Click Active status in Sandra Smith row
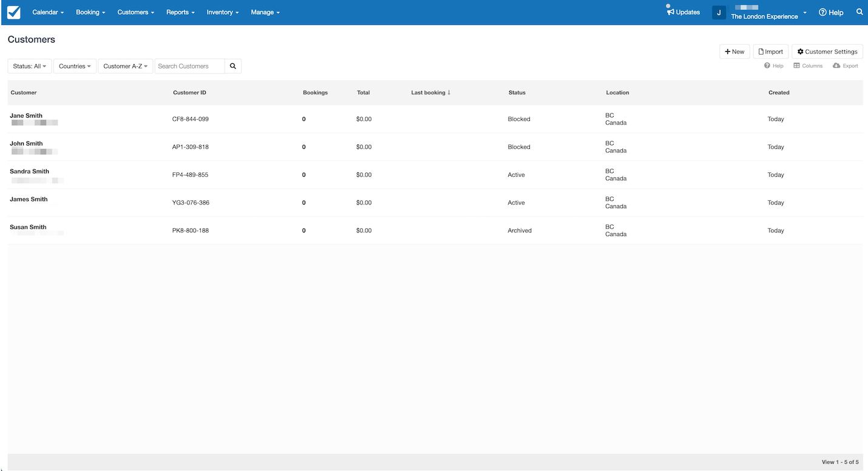This screenshot has height=471, width=868. (517, 175)
